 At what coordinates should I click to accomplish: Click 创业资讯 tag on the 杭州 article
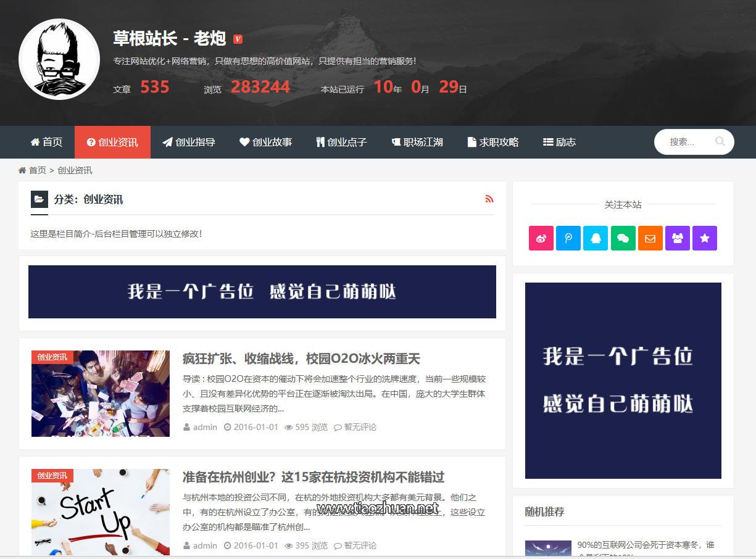[x=52, y=475]
